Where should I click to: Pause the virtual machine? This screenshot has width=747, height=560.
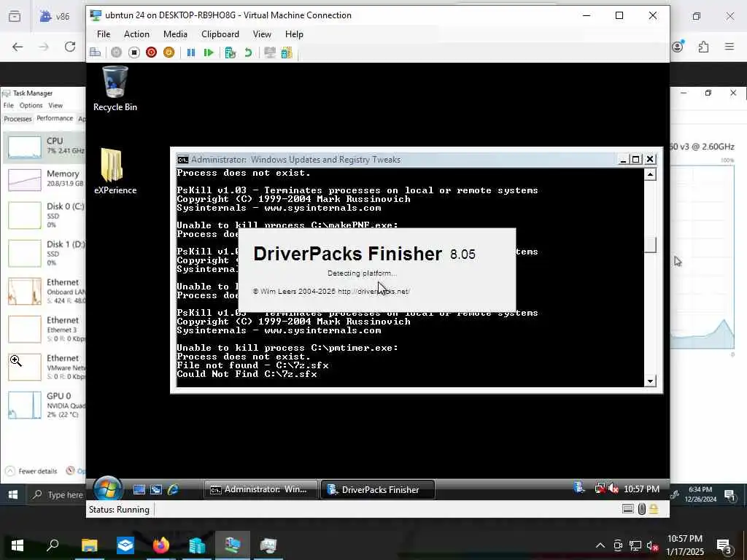[x=191, y=52]
